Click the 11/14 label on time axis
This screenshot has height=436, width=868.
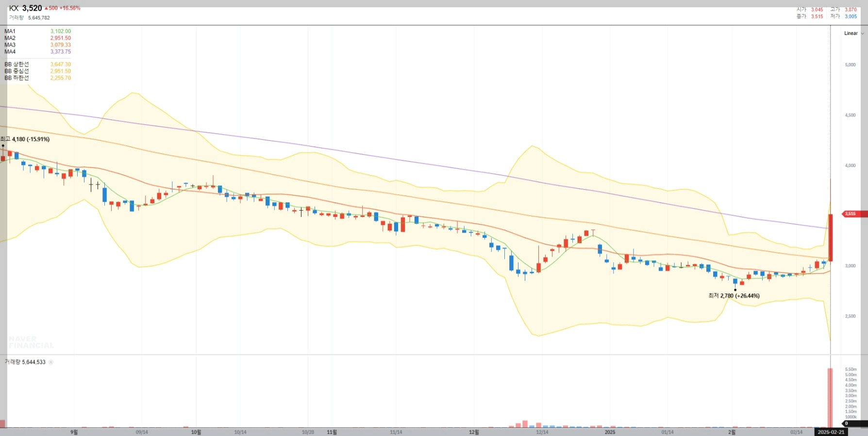click(396, 432)
